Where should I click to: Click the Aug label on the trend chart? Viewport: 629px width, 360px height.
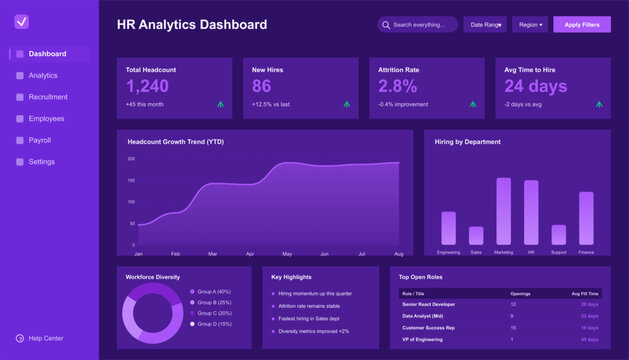pos(399,254)
